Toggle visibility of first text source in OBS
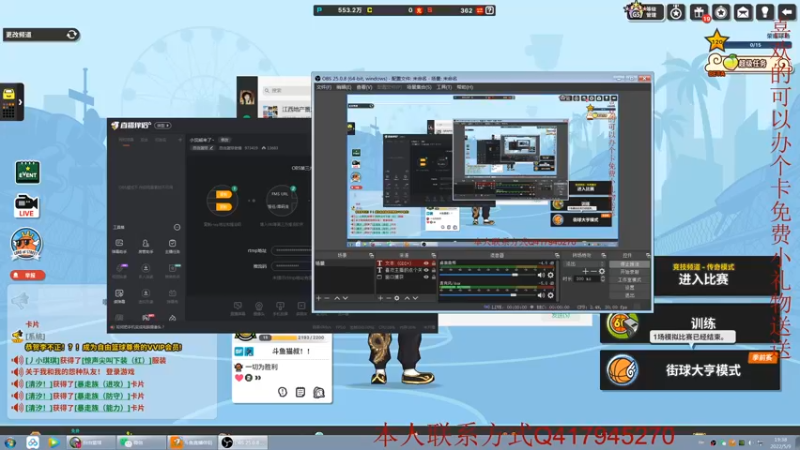Viewport: 800px width, 450px height. 426,263
